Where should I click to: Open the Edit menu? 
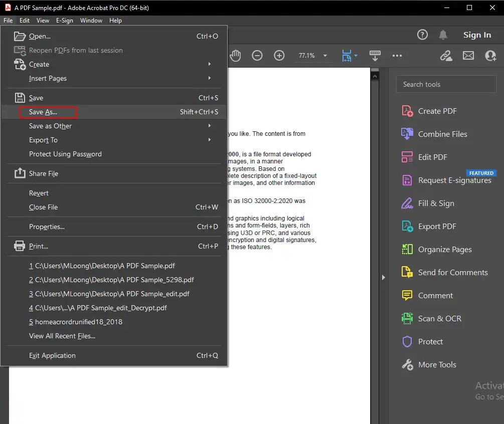tap(25, 20)
